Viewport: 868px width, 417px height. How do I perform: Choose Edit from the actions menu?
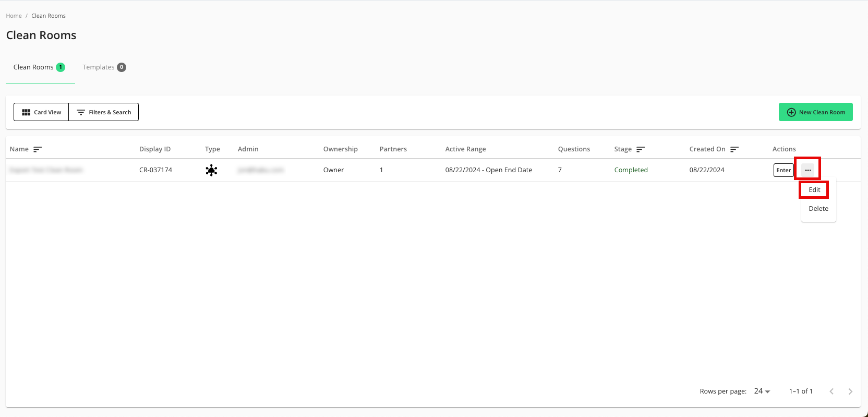814,190
